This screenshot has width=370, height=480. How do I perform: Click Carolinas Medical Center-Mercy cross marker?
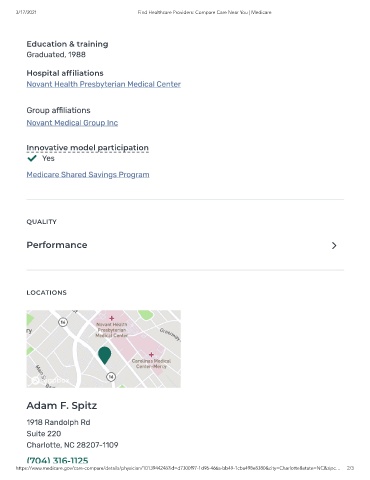[151, 355]
